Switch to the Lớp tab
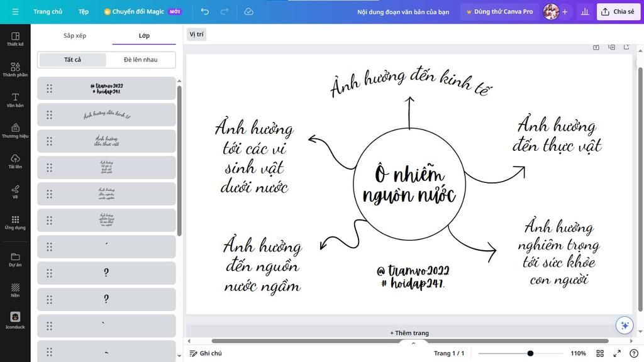The height and width of the screenshot is (362, 644). [144, 35]
